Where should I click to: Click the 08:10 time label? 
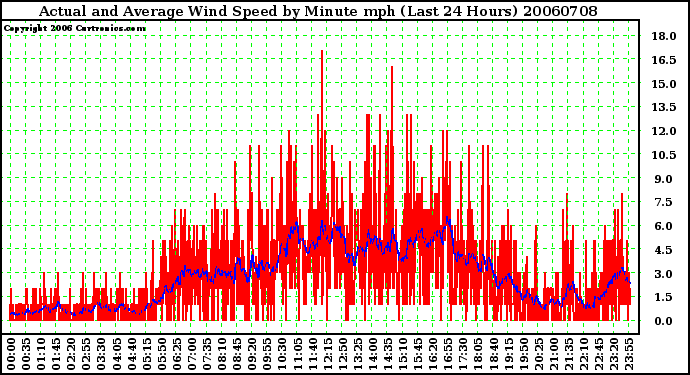coord(221,354)
